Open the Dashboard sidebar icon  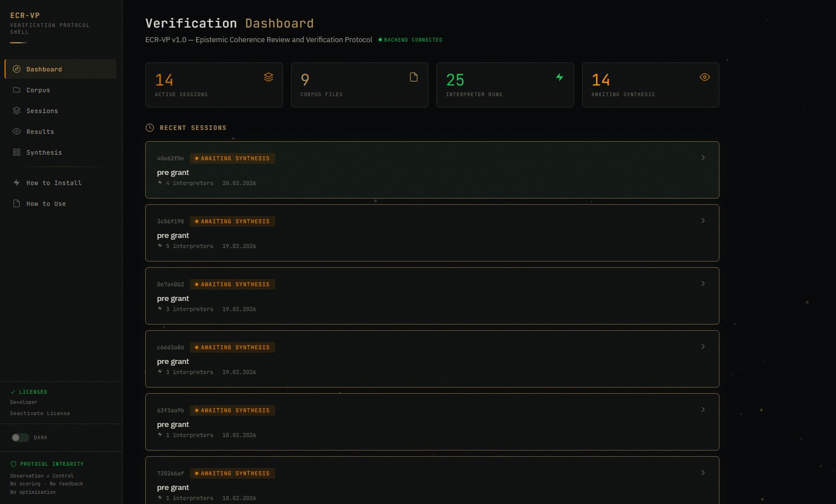[x=17, y=69]
